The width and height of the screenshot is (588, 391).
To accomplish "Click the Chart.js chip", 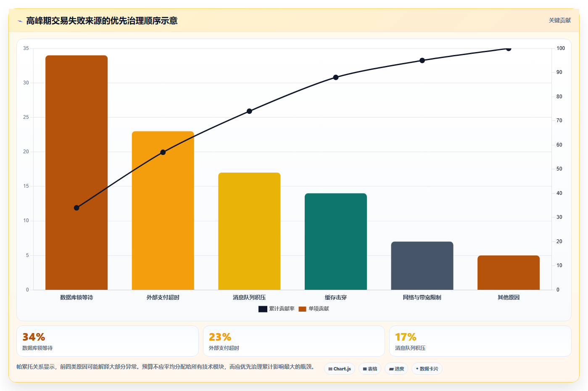I will [x=340, y=369].
